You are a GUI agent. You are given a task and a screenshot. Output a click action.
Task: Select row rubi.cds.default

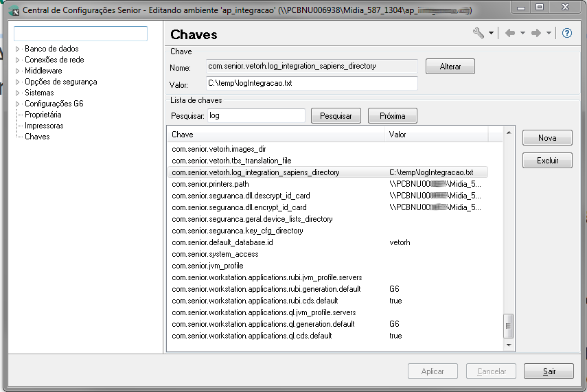click(x=327, y=301)
